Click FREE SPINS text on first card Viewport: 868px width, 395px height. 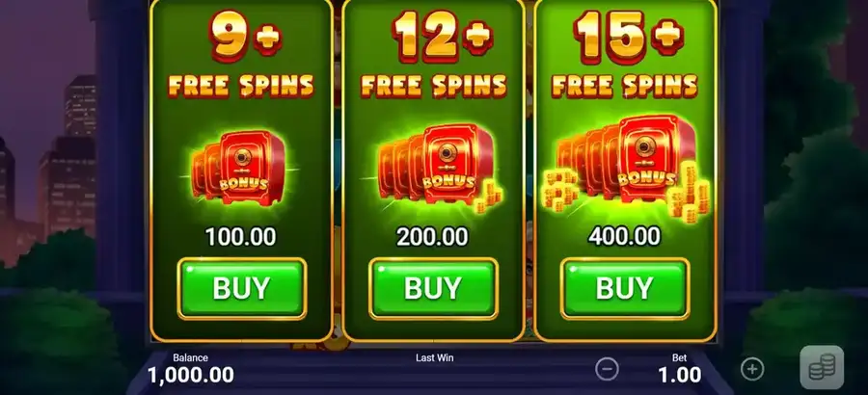[241, 87]
